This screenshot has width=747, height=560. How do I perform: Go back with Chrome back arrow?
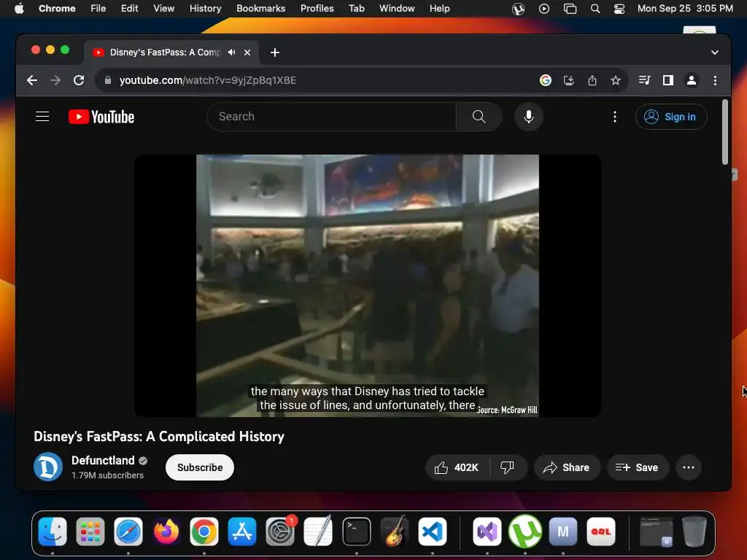click(x=32, y=80)
